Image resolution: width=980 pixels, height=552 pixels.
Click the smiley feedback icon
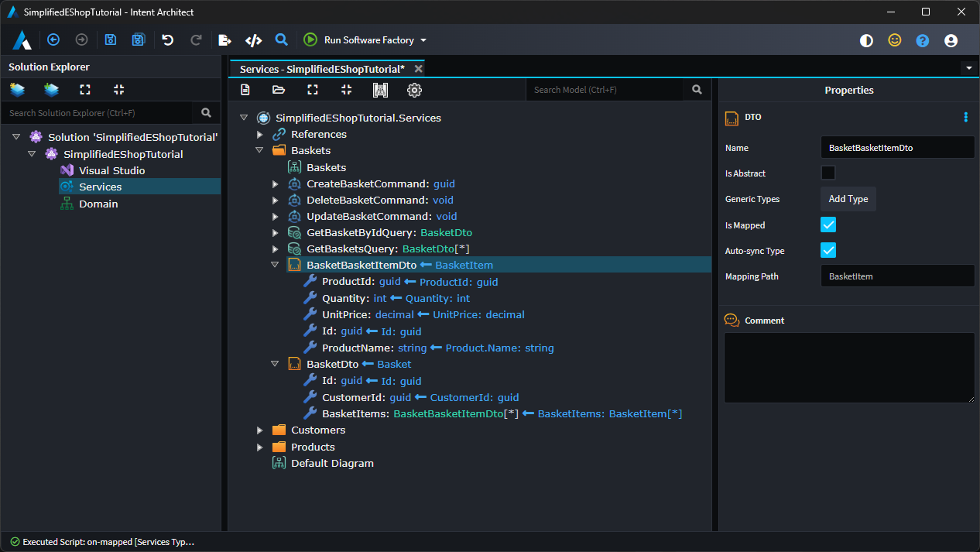tap(894, 40)
